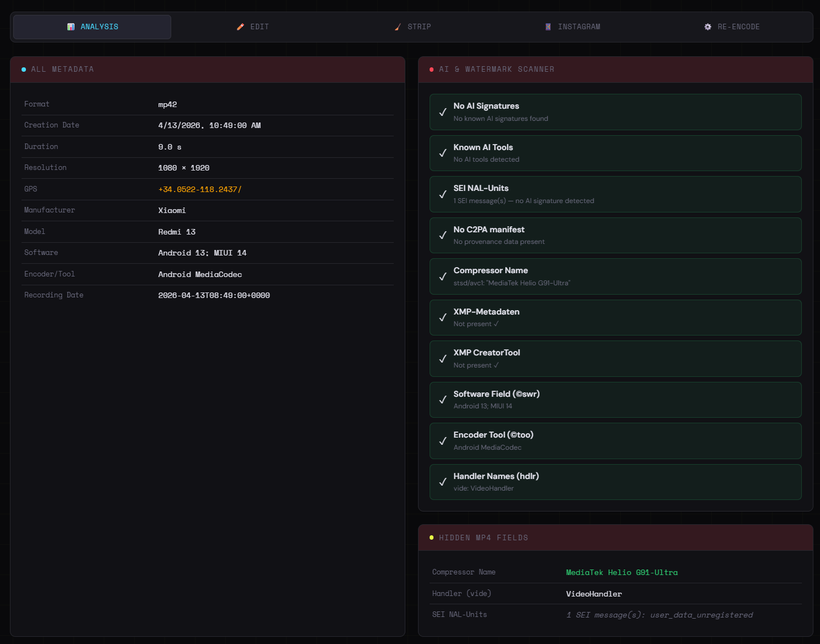Click the Creation Date value 4/13/2026
The width and height of the screenshot is (820, 644).
209,126
